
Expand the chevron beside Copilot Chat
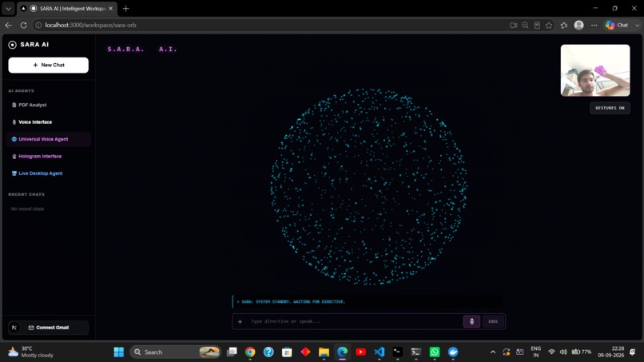point(637,25)
